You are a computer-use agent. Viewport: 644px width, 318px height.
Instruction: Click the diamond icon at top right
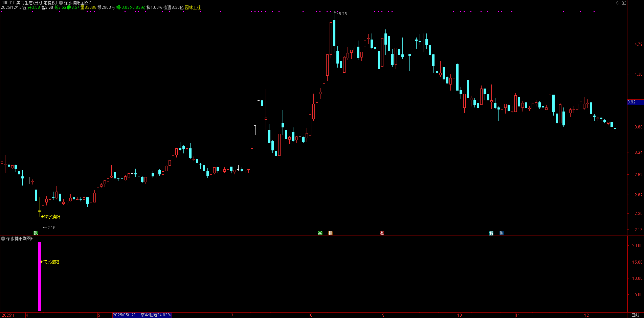click(618, 3)
